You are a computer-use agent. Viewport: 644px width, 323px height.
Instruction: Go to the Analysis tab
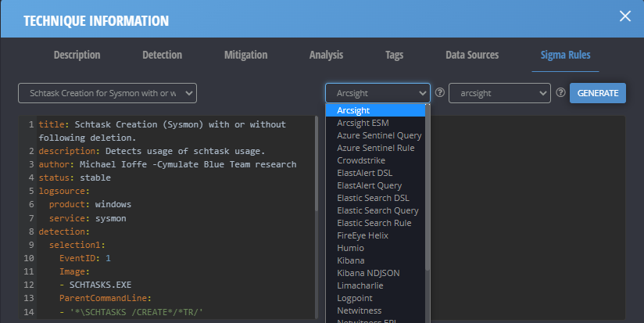coord(326,55)
